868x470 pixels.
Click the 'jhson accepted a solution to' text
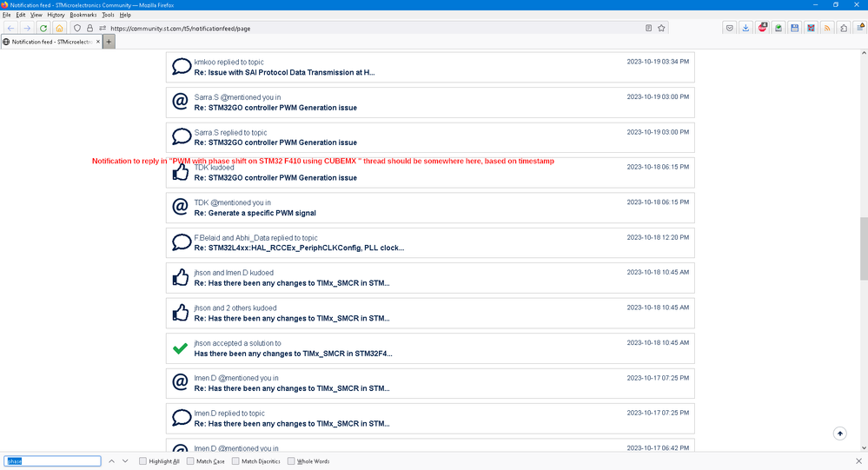pos(237,343)
